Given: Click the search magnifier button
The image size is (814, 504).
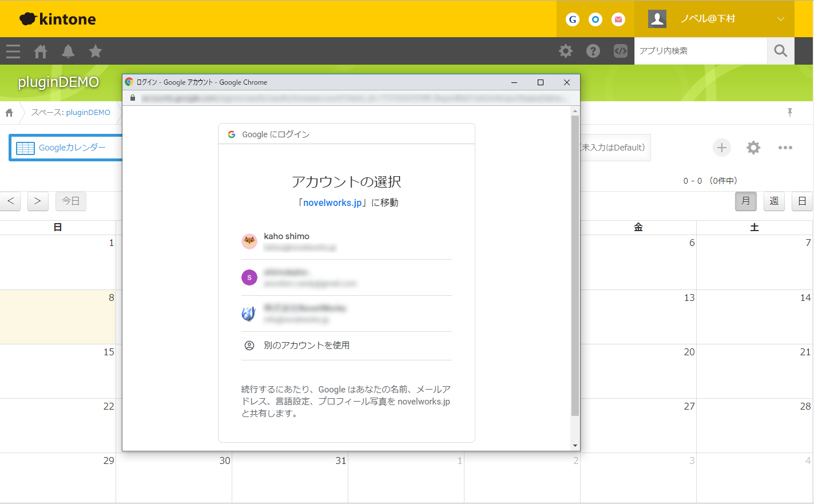Looking at the screenshot, I should [781, 51].
